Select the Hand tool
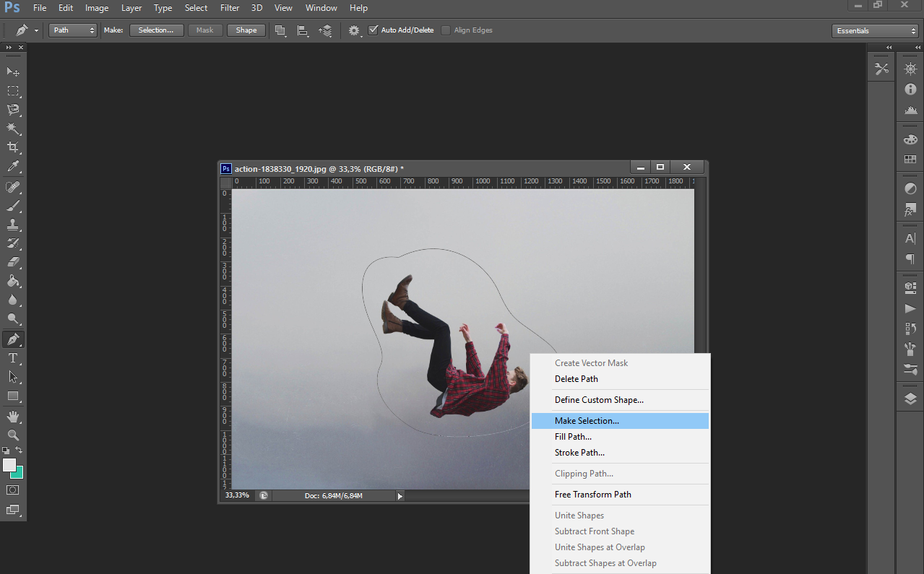Image resolution: width=924 pixels, height=574 pixels. [13, 417]
